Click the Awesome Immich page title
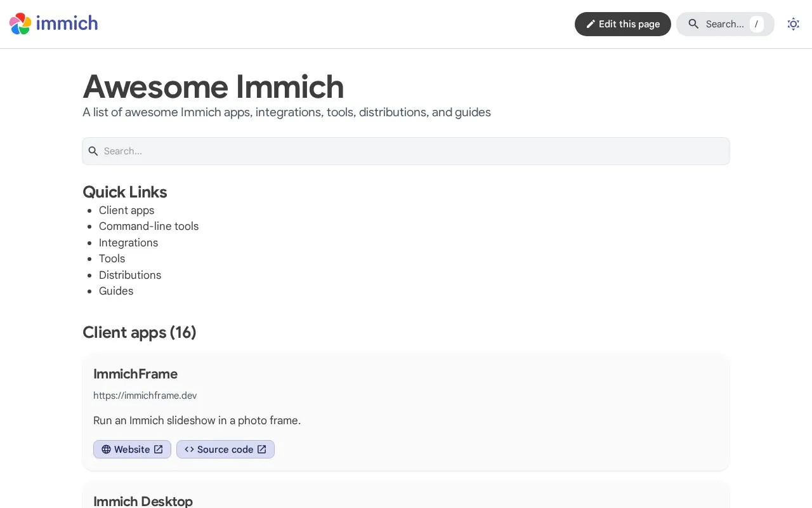This screenshot has height=508, width=812. [x=213, y=87]
